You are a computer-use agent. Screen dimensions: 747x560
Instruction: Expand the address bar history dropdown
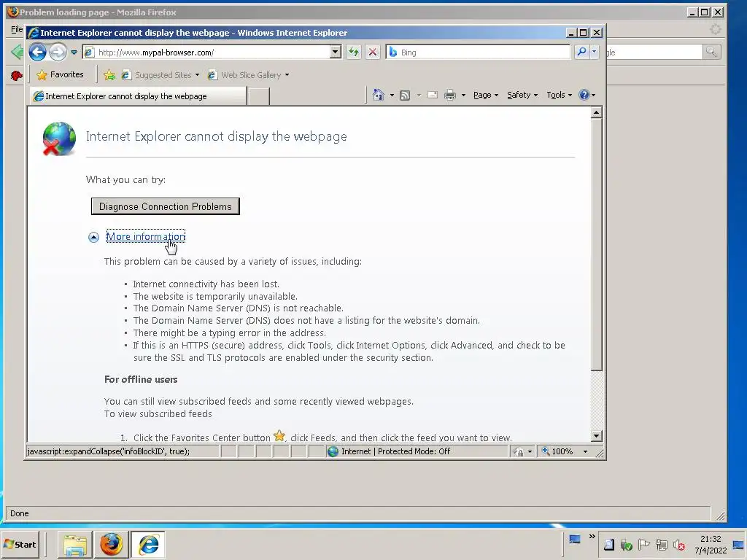[336, 52]
